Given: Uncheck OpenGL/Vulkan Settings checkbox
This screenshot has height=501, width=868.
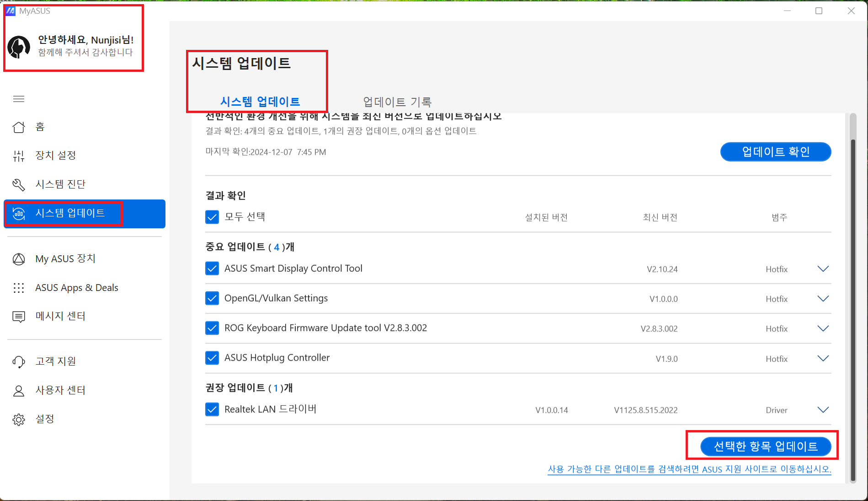Looking at the screenshot, I should [x=212, y=298].
